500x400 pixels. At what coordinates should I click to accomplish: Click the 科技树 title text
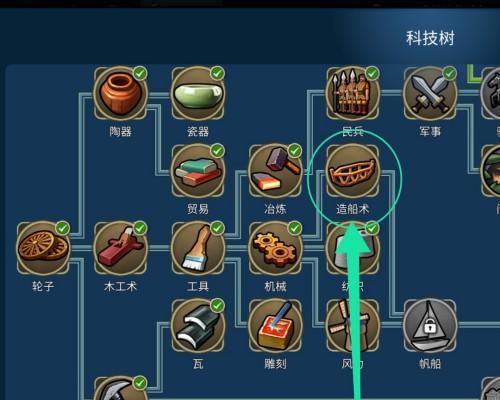tap(430, 38)
